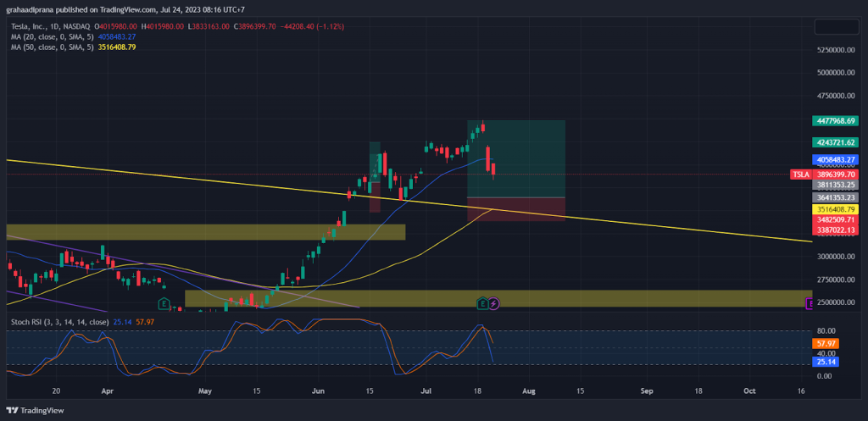This screenshot has width=868, height=421.
Task: Select the MA 50 indicator legend
Action: click(53, 47)
